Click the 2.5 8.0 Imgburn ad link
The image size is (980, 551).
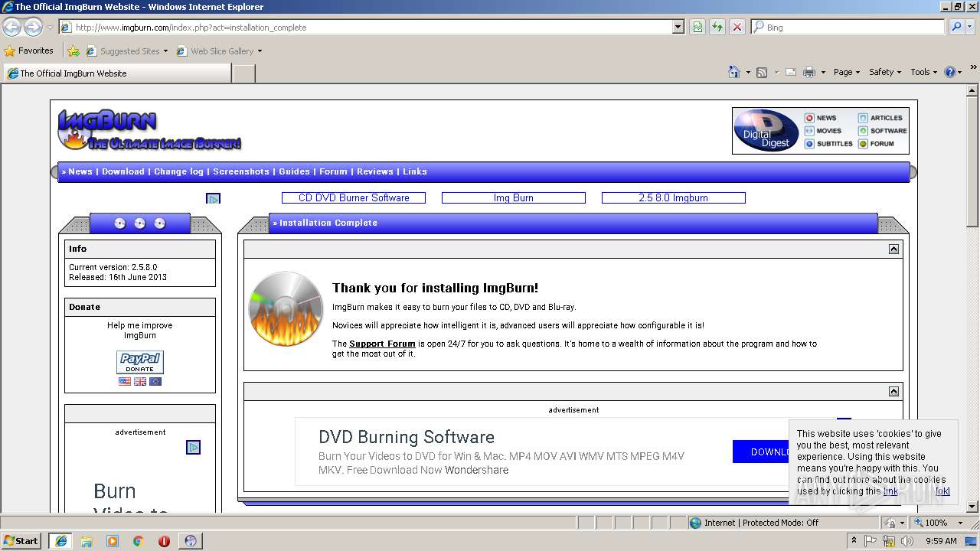[674, 197]
